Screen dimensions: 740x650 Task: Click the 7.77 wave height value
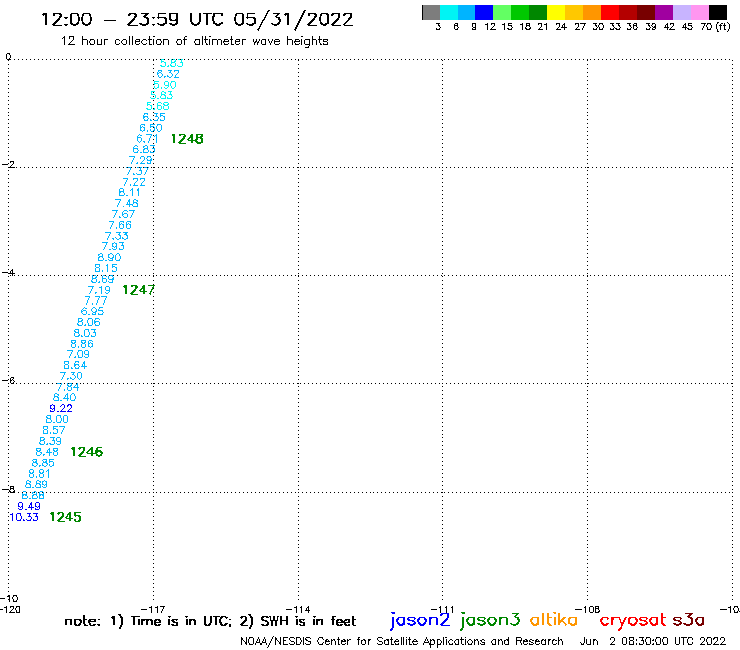[x=96, y=301]
